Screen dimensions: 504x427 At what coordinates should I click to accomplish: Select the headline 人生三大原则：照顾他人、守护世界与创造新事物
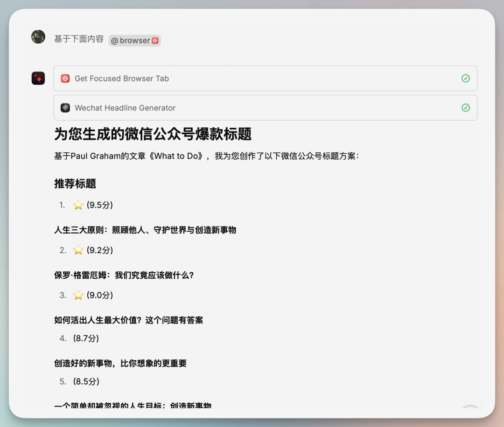(145, 230)
